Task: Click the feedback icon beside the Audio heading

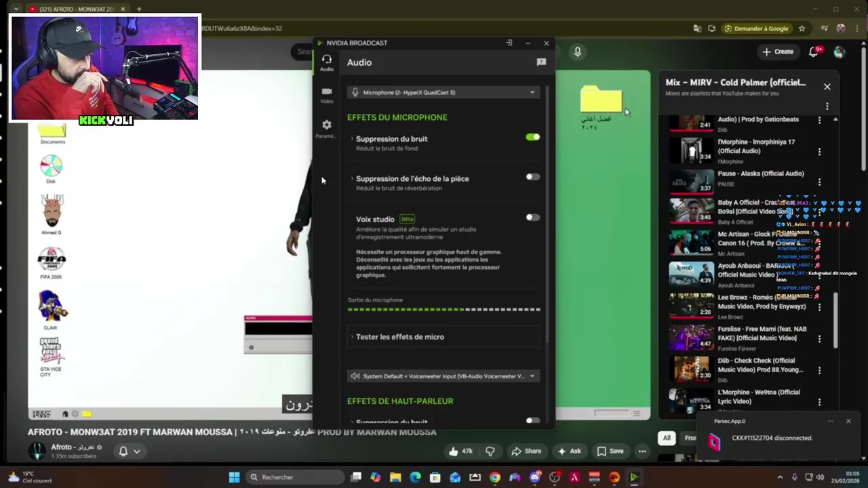Action: point(541,62)
